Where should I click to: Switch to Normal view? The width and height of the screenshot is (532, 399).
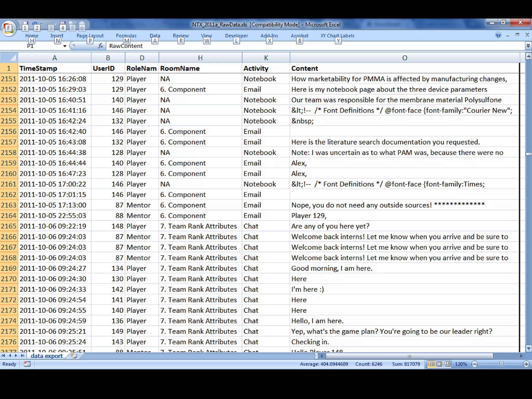point(431,364)
